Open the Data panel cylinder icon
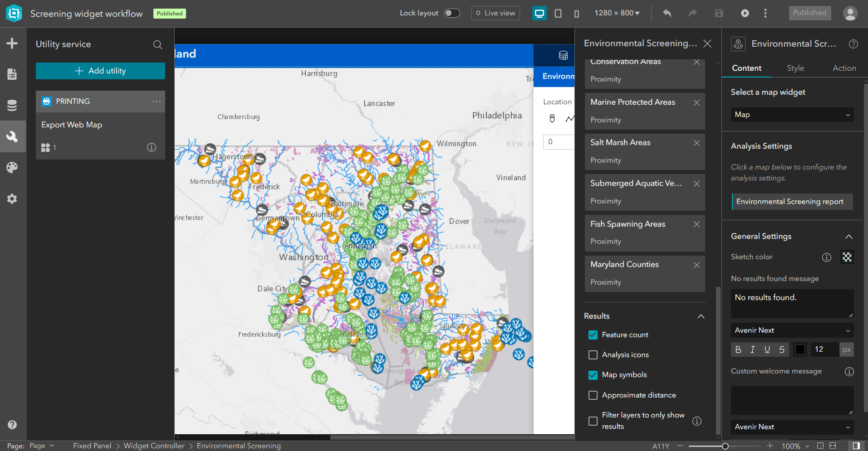 point(12,105)
